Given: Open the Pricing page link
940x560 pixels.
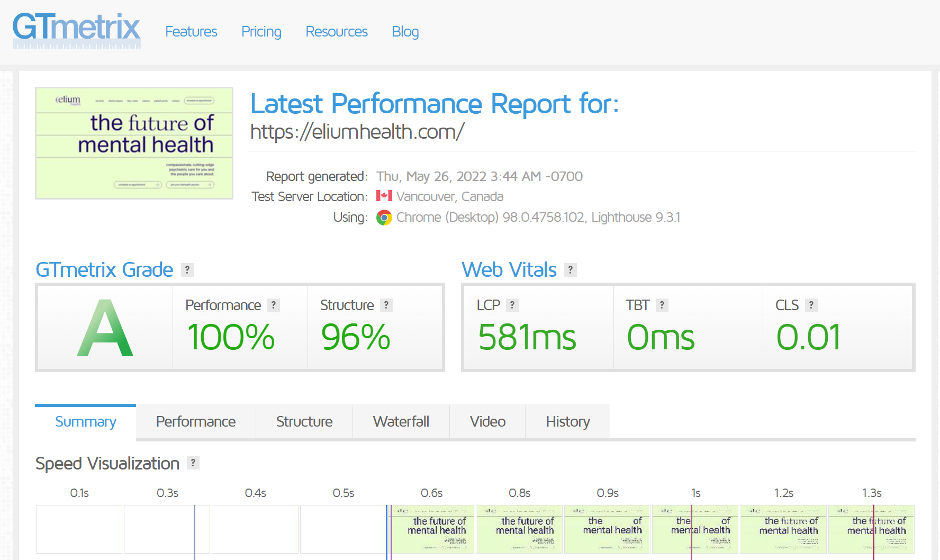Looking at the screenshot, I should click(x=261, y=32).
